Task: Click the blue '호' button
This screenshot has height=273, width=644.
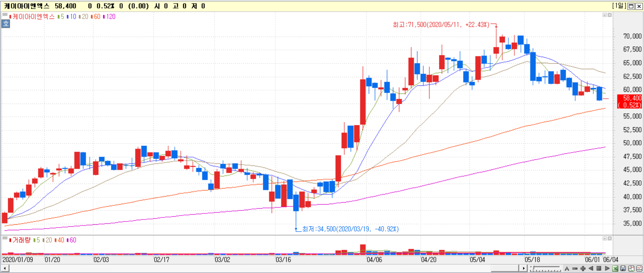Action: click(x=6, y=23)
